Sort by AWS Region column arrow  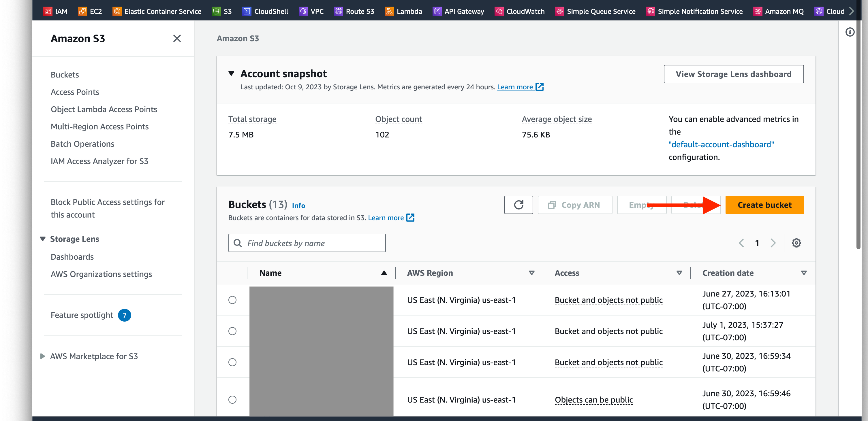pyautogui.click(x=532, y=273)
